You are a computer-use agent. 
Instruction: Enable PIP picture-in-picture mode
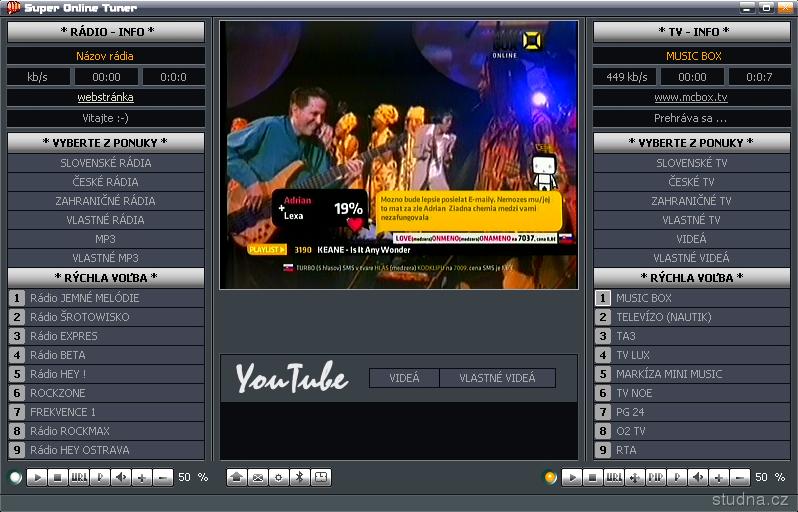coord(656,477)
